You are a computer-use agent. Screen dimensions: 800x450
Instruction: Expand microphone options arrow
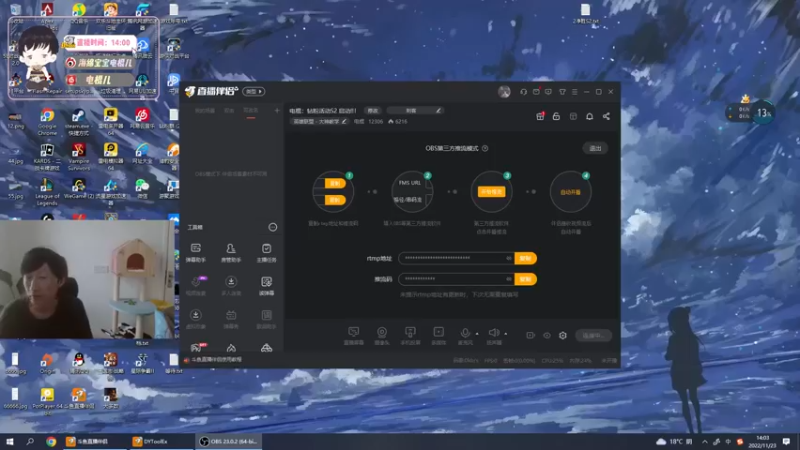477,334
